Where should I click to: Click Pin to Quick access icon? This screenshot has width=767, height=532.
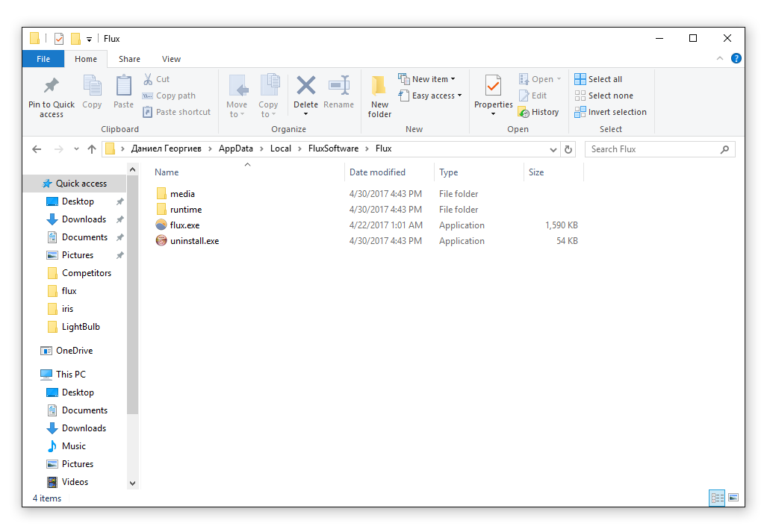click(x=51, y=86)
